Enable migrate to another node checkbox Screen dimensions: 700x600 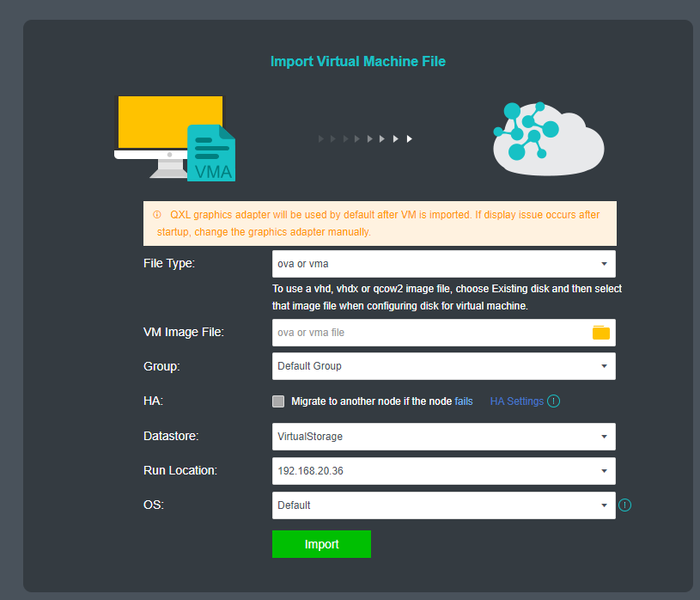(277, 401)
